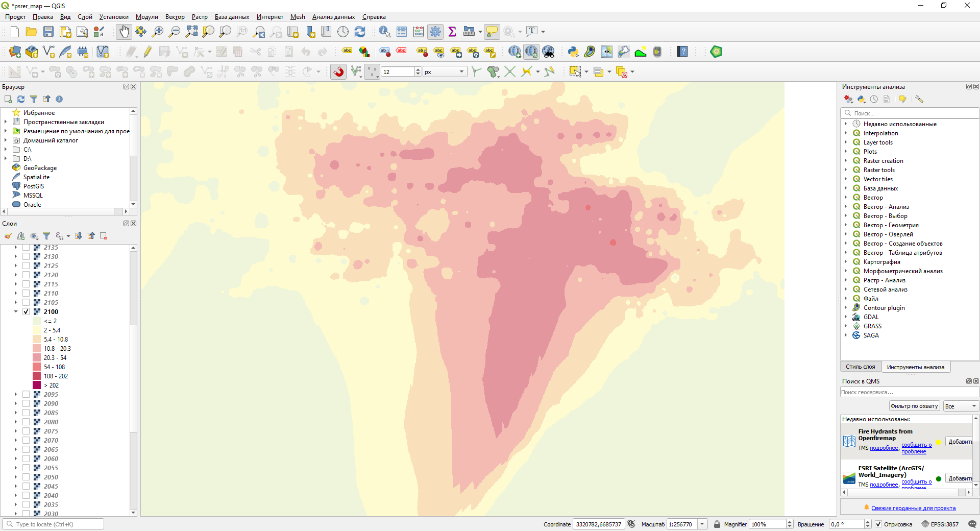Uncheck the 2100 layer visibility checkbox

coord(26,312)
